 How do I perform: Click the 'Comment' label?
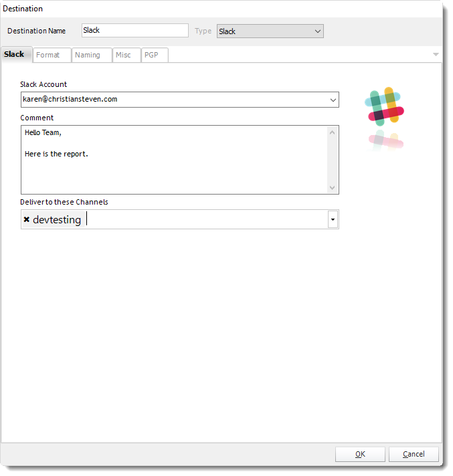37,118
